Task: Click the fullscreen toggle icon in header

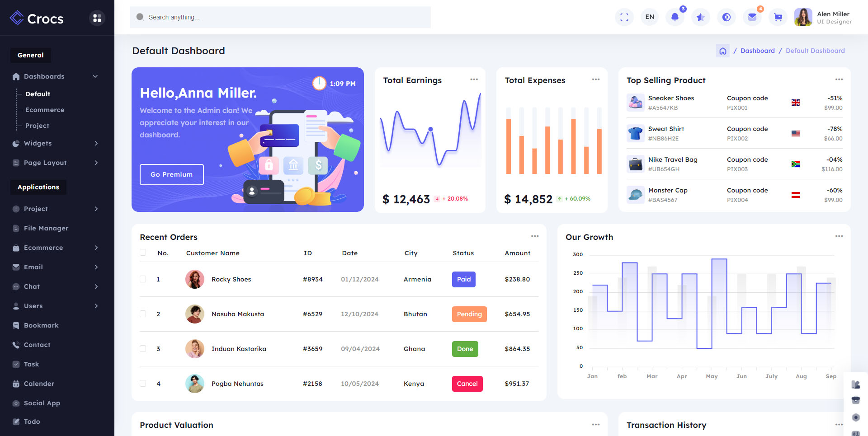Action: point(624,17)
